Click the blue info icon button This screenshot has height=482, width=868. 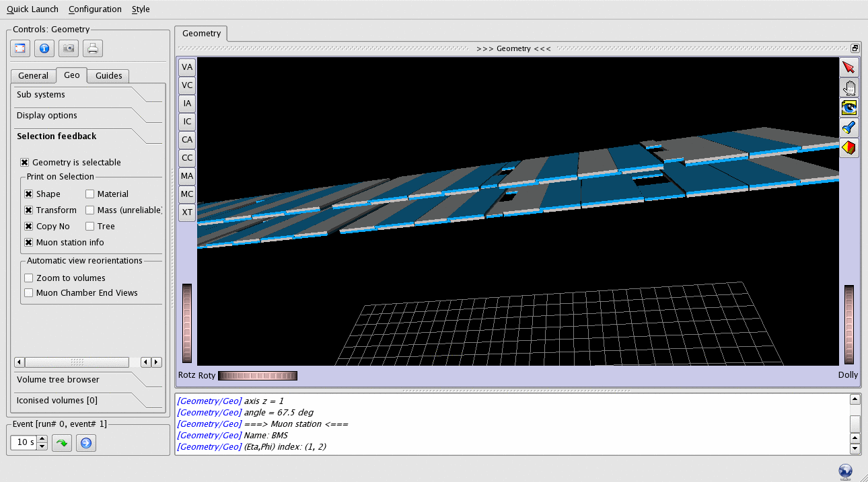pyautogui.click(x=44, y=48)
